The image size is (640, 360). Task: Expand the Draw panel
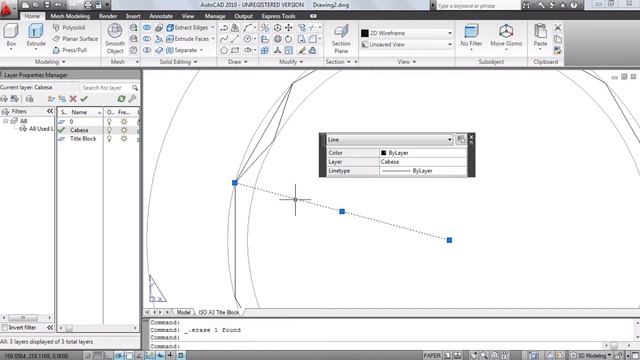(x=238, y=62)
